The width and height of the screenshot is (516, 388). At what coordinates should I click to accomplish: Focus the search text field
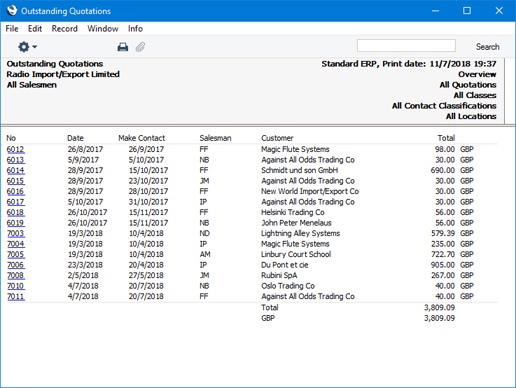[406, 46]
